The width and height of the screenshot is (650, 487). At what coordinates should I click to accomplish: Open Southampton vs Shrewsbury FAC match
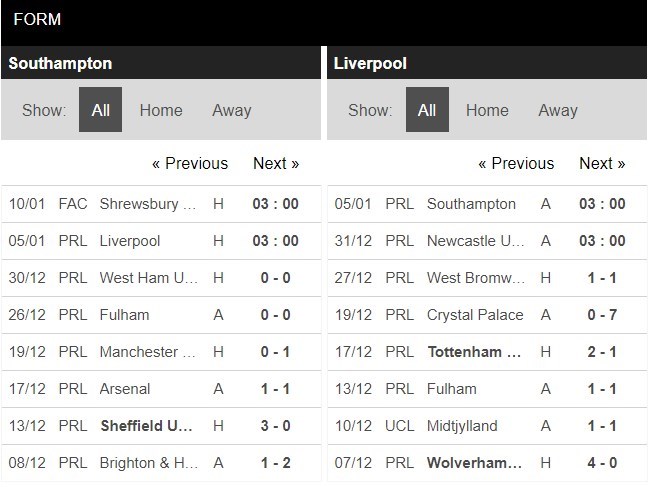[148, 204]
